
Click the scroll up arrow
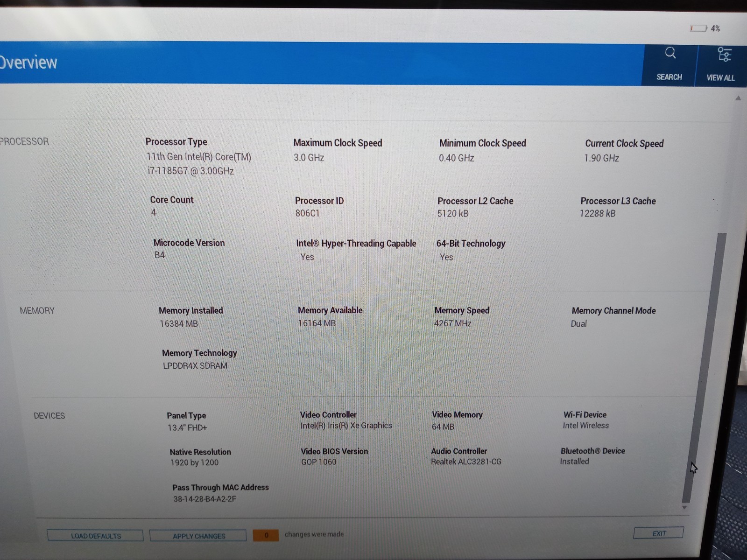click(x=738, y=98)
